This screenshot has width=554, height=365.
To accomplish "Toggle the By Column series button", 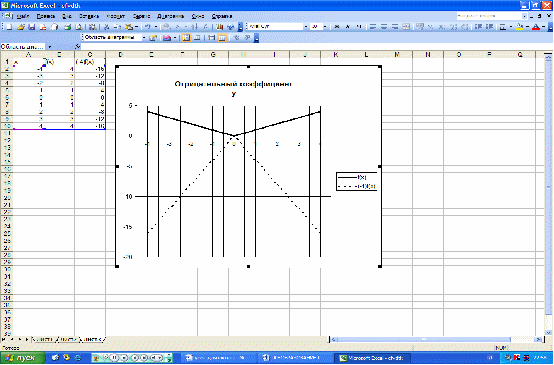I will click(x=222, y=37).
